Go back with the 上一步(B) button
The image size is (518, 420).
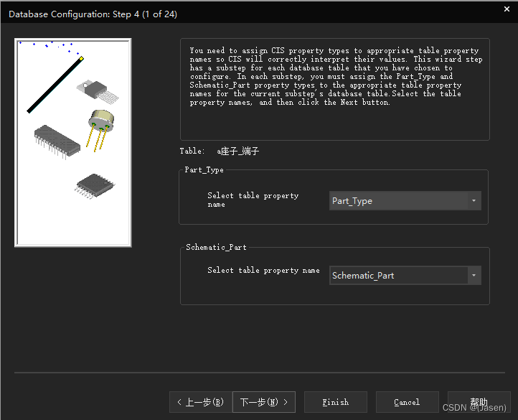tap(200, 402)
